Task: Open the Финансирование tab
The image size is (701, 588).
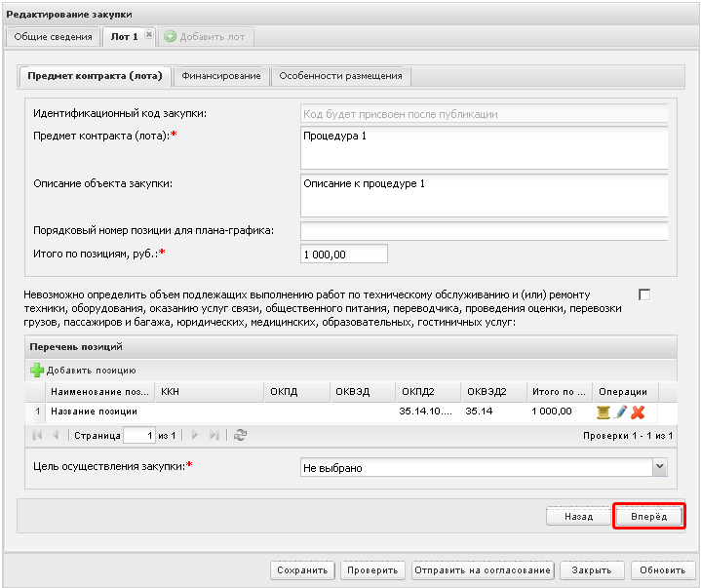Action: 221,76
